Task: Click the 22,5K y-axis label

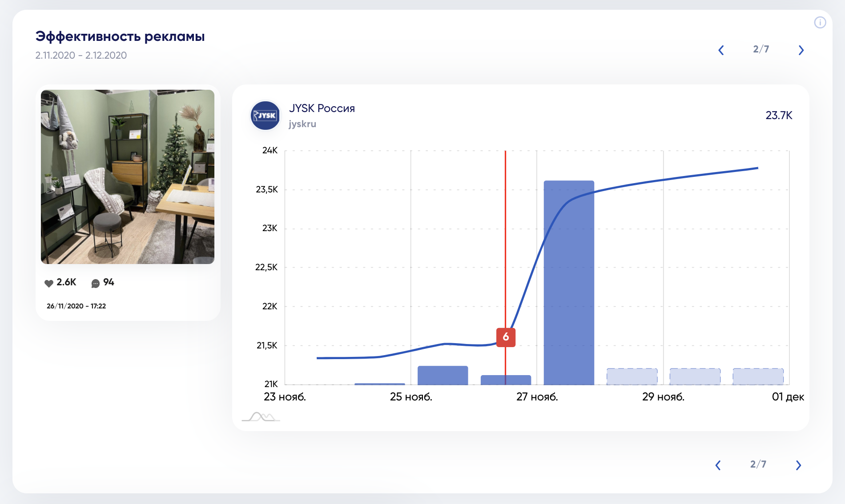Action: pyautogui.click(x=266, y=267)
